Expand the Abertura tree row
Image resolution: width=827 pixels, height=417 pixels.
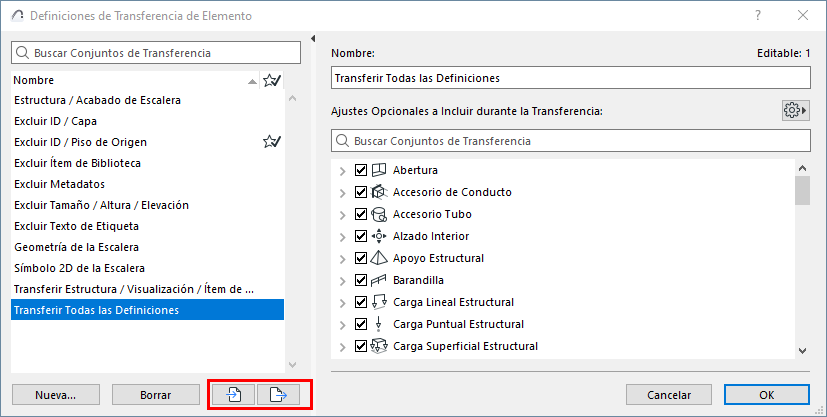coord(344,170)
